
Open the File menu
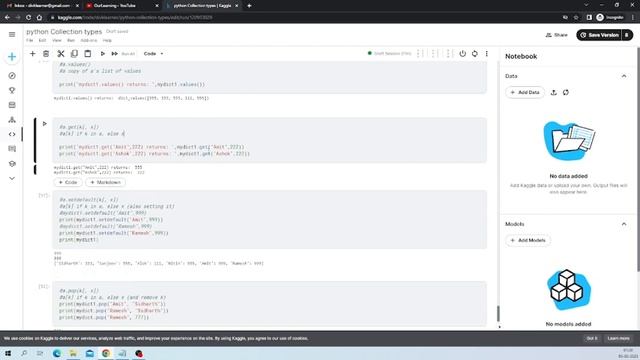(x=29, y=40)
